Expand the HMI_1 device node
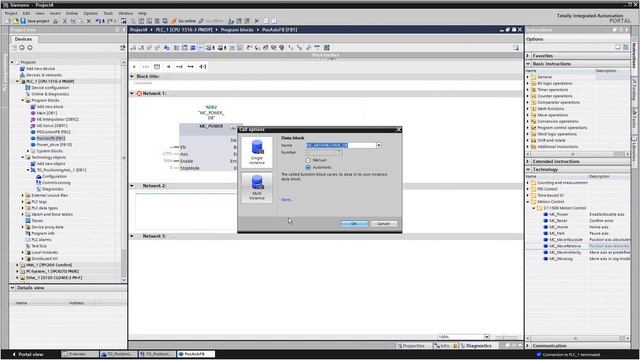The height and width of the screenshot is (360, 640). point(18,265)
